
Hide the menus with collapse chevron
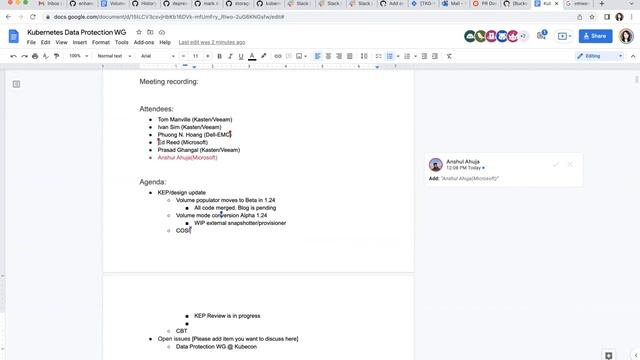tap(633, 56)
